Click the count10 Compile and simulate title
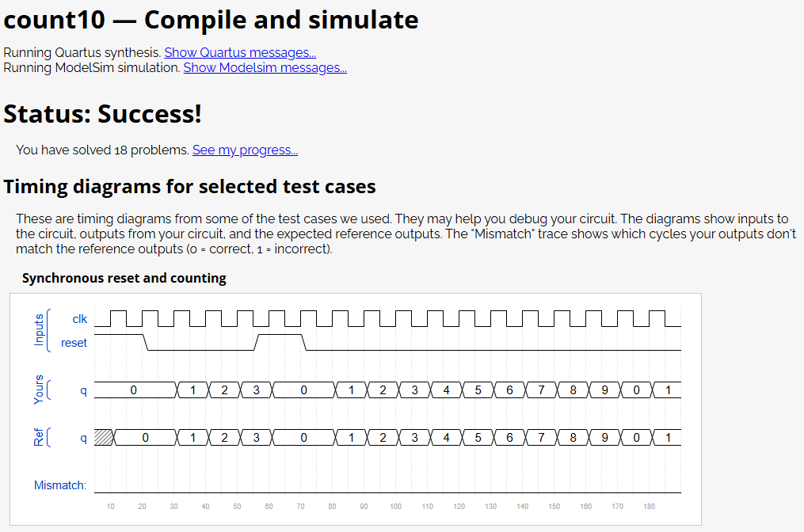 pyautogui.click(x=211, y=20)
